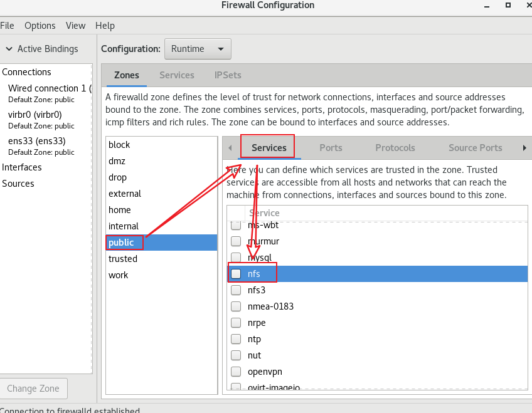The width and height of the screenshot is (532, 413).
Task: Click the openvpn service name
Action: point(265,372)
